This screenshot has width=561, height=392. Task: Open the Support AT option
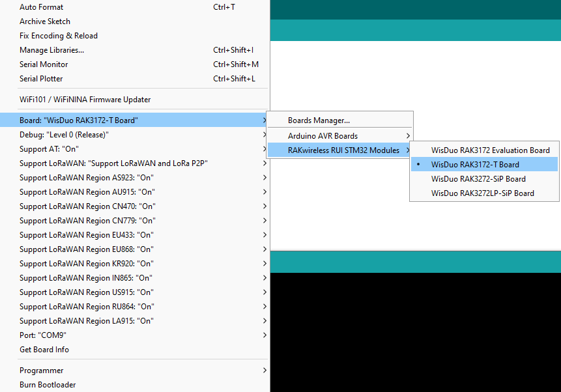tap(49, 149)
